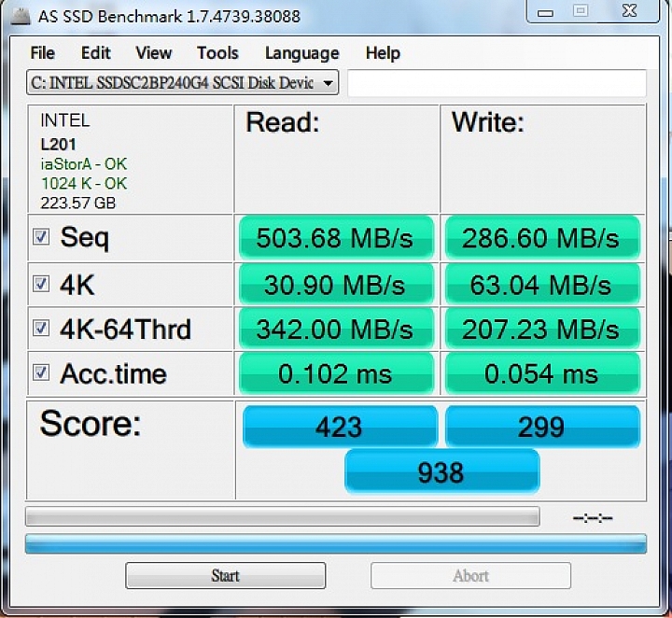The width and height of the screenshot is (672, 618).
Task: Click the Seq write result 286.60 MB/s
Action: pyautogui.click(x=542, y=238)
